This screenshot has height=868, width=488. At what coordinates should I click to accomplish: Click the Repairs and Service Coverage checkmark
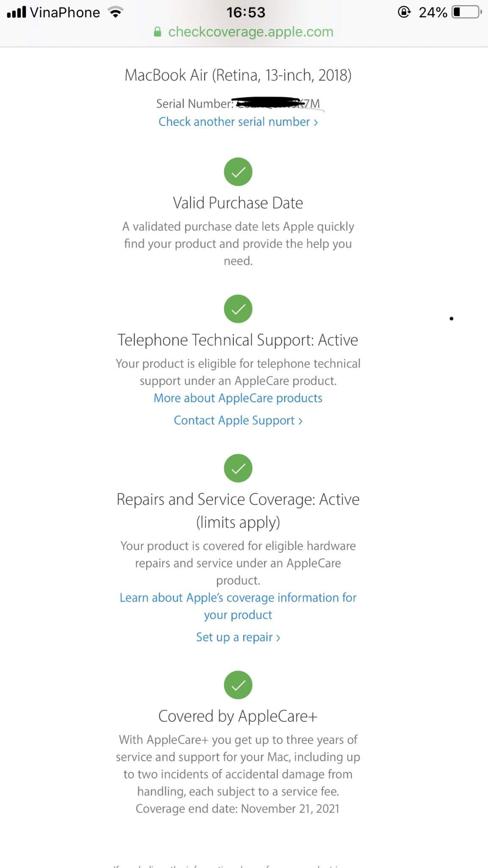(x=238, y=468)
